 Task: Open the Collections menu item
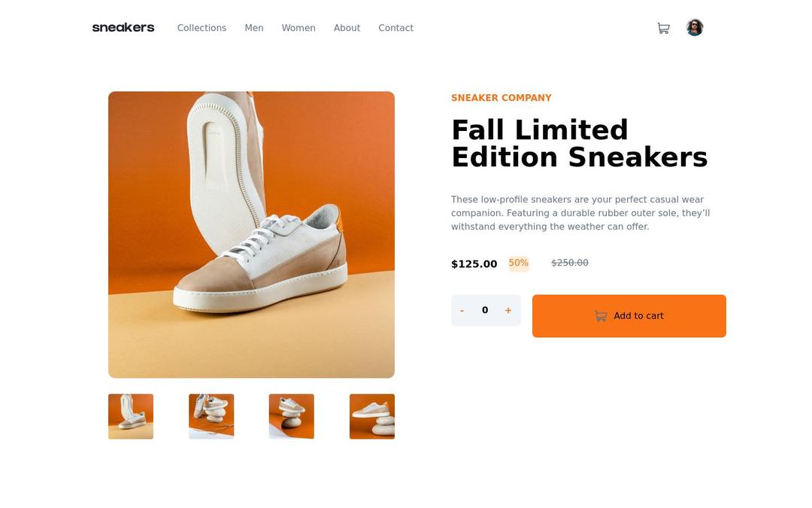point(201,28)
